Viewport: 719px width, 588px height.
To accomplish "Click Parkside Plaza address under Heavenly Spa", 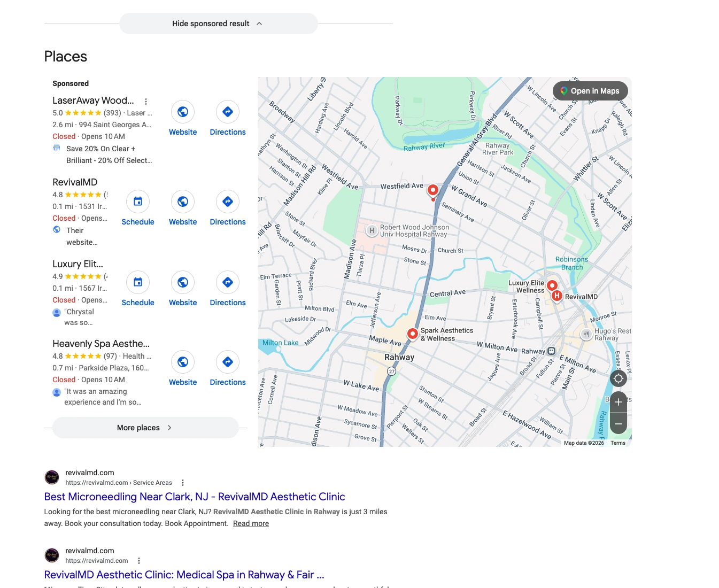I will [x=114, y=368].
